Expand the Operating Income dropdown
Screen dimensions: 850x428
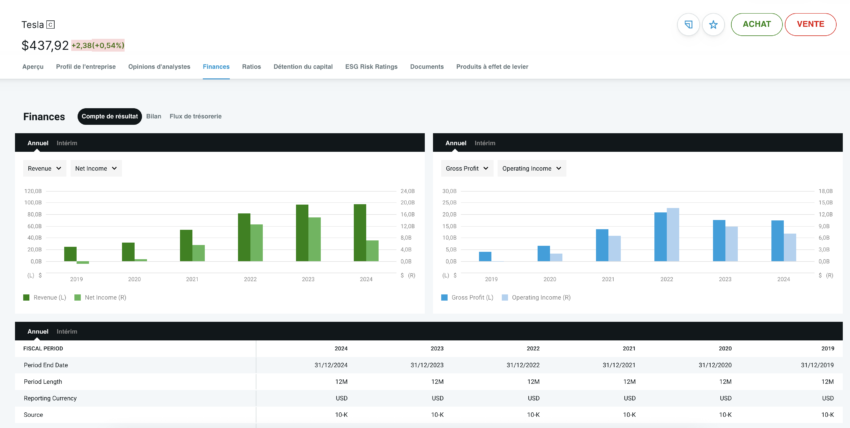[x=532, y=169]
